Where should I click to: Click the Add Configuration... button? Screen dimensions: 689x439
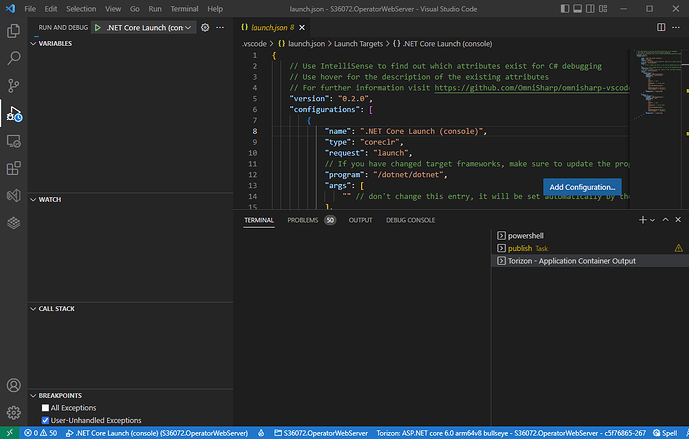coord(583,187)
